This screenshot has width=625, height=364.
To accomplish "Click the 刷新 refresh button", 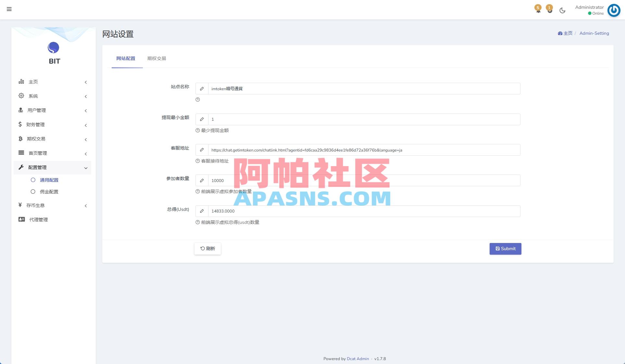I will [x=207, y=249].
